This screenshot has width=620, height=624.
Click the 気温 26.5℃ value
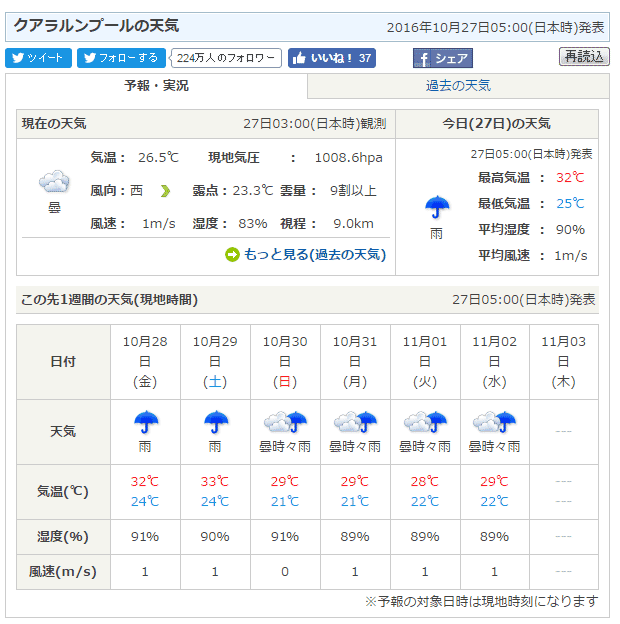point(158,158)
